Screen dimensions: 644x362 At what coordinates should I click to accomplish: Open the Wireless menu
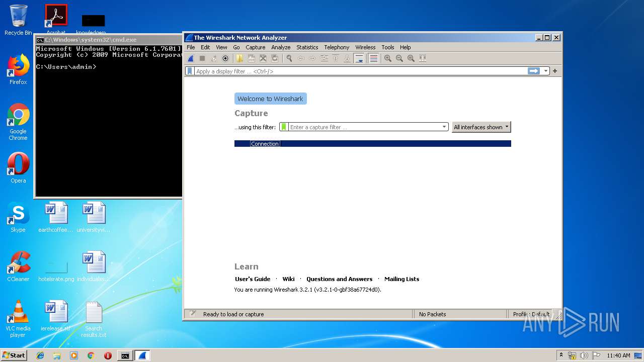(x=365, y=47)
